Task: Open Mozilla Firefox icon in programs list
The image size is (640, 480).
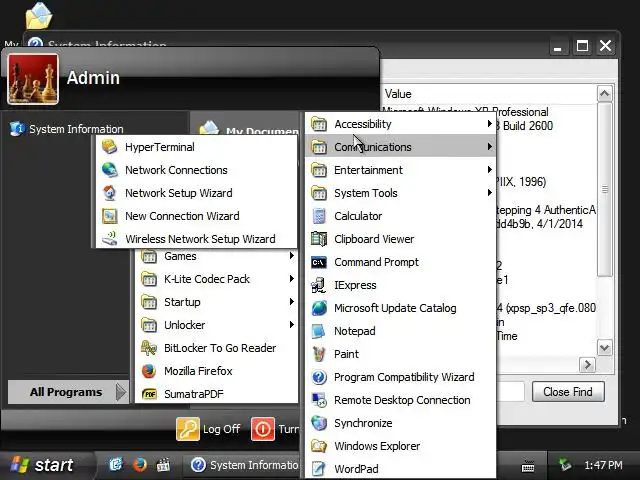Action: pos(149,371)
